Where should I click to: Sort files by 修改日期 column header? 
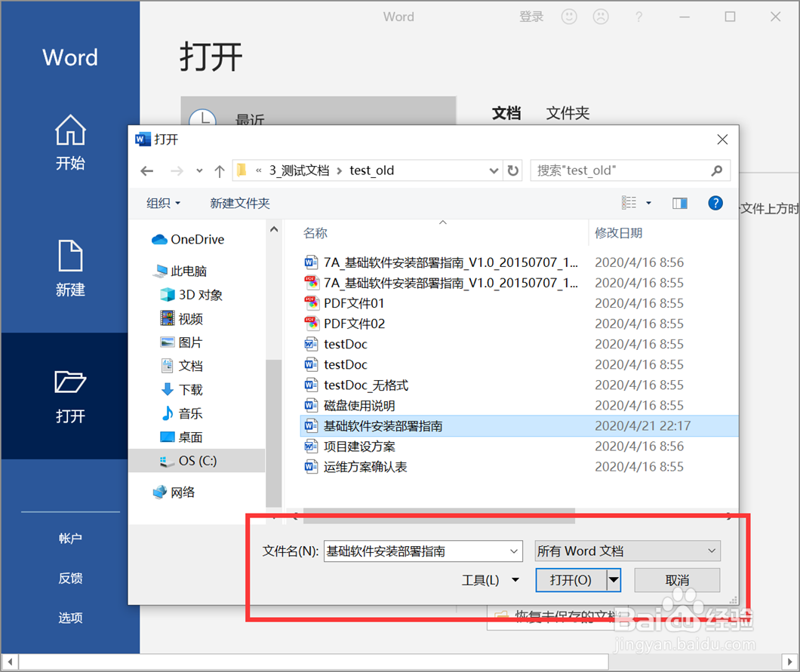[618, 233]
